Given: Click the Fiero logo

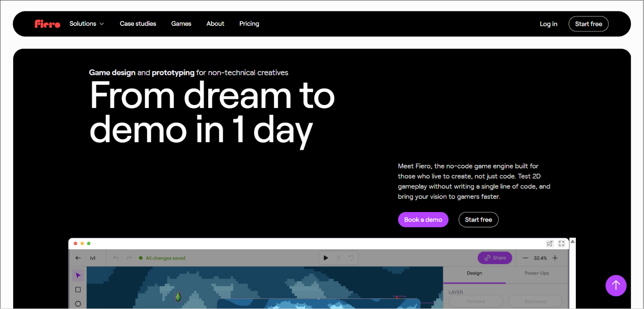Looking at the screenshot, I should click(47, 24).
